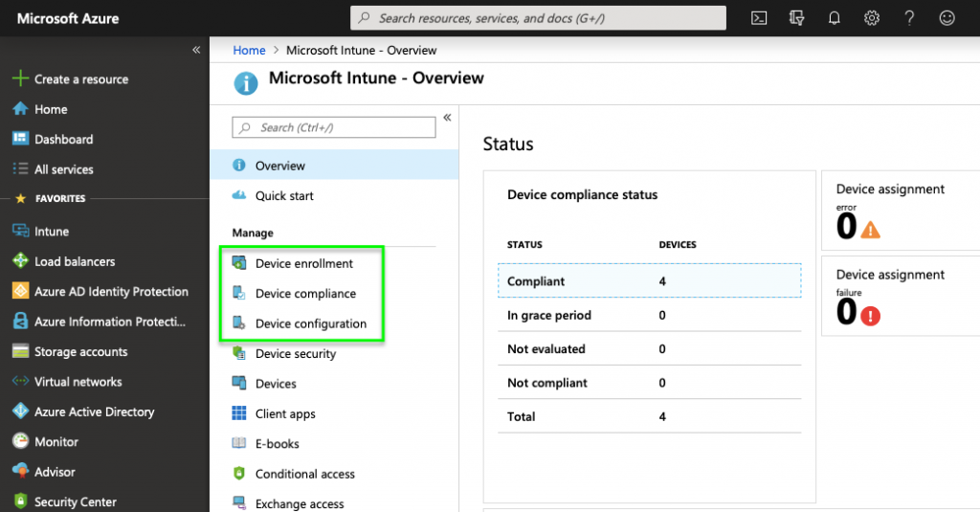Image resolution: width=980 pixels, height=512 pixels.
Task: Open the notifications bell
Action: tap(834, 18)
